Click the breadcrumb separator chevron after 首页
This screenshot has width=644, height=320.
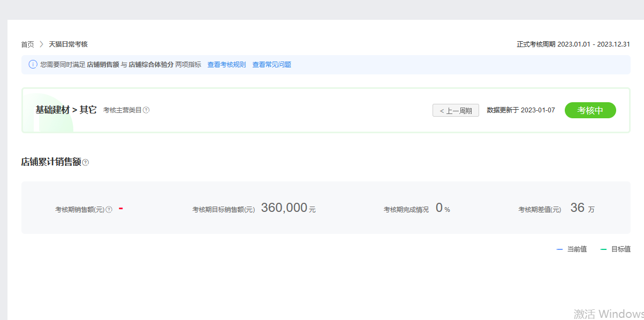pos(41,44)
